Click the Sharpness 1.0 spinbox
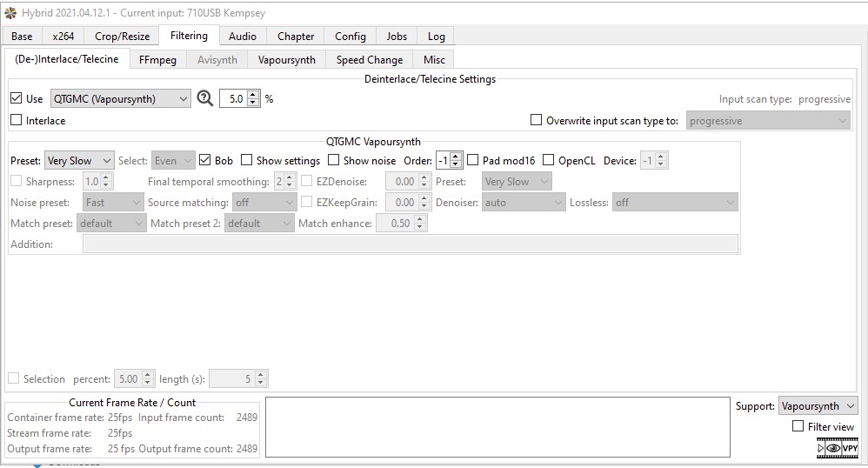This screenshot has height=468, width=868. pos(98,182)
